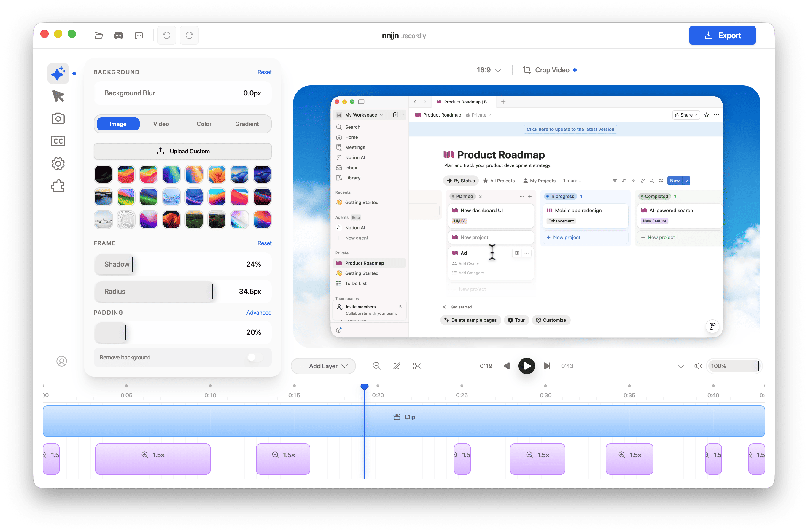
Task: Switch to the Gradient background tab
Action: (247, 124)
